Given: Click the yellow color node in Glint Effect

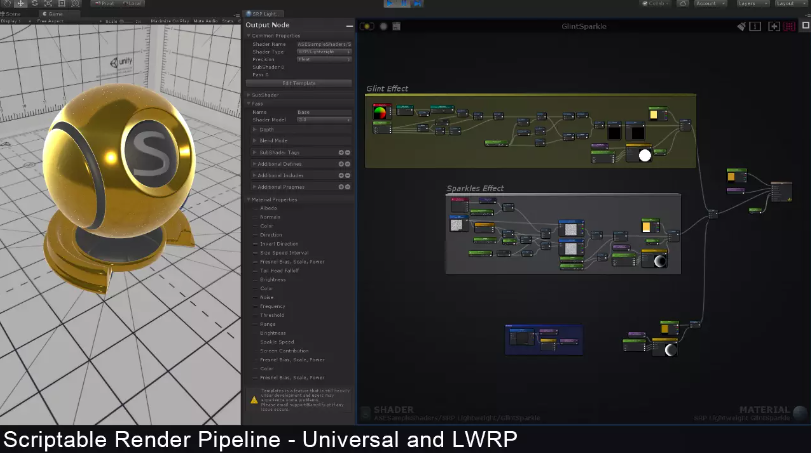Looking at the screenshot, I should tap(658, 114).
